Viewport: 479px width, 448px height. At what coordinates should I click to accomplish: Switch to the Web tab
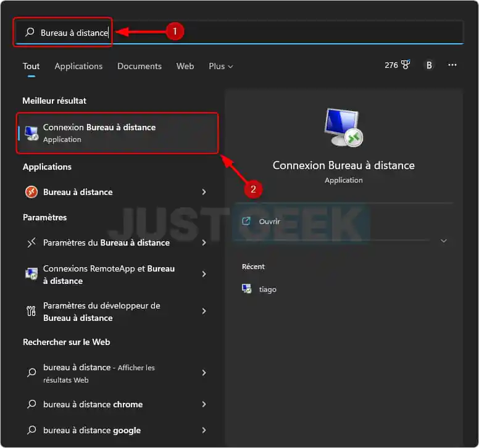[185, 66]
